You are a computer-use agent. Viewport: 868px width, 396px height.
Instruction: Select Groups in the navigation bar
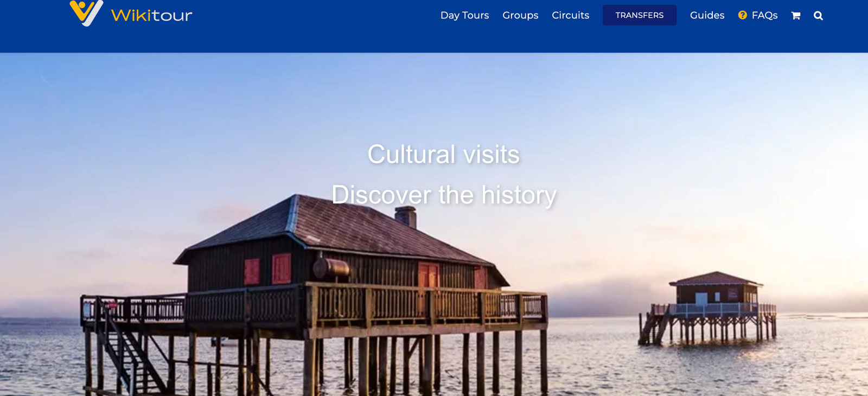coord(520,15)
